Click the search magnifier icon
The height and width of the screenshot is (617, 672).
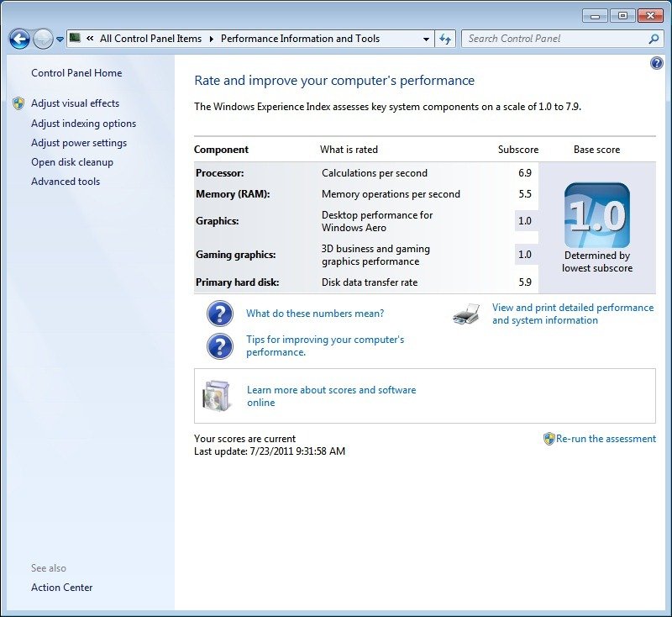(654, 39)
